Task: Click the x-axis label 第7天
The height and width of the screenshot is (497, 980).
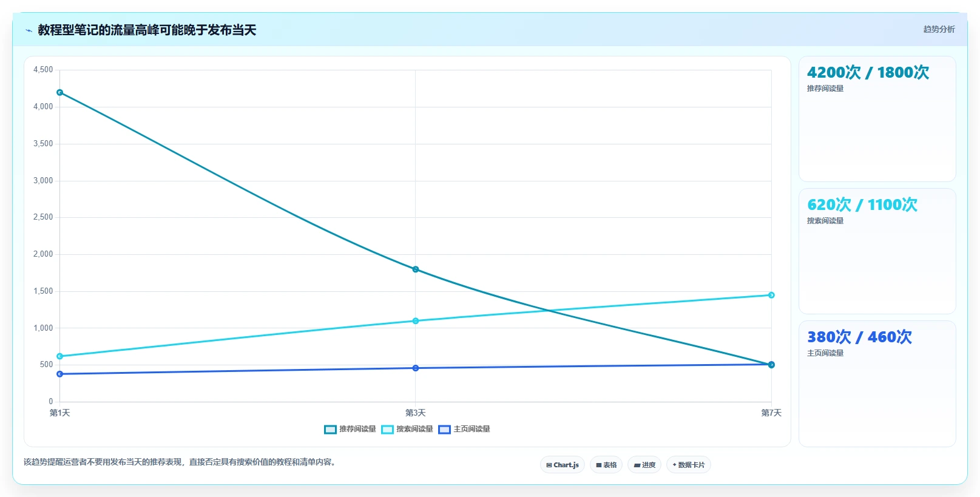Action: (x=771, y=413)
